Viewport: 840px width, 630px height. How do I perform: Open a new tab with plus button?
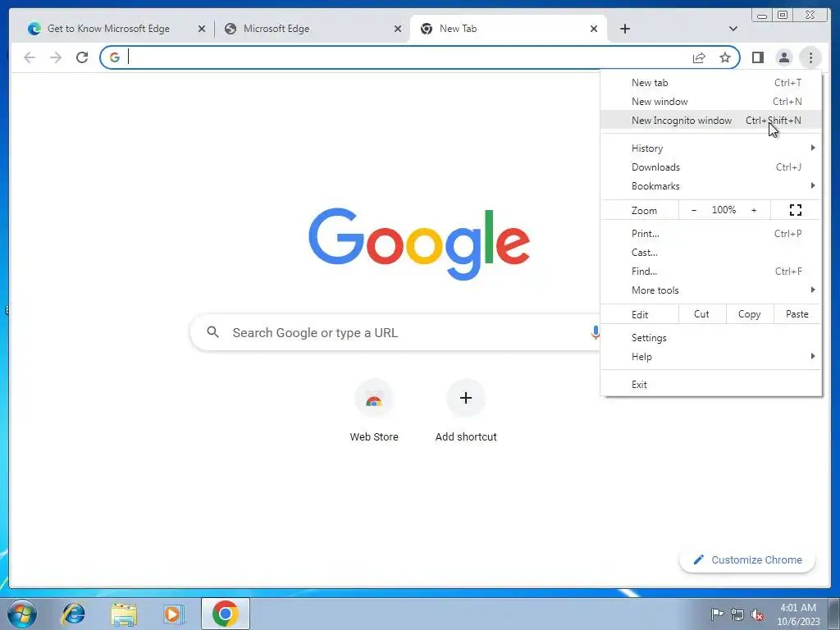pyautogui.click(x=624, y=29)
